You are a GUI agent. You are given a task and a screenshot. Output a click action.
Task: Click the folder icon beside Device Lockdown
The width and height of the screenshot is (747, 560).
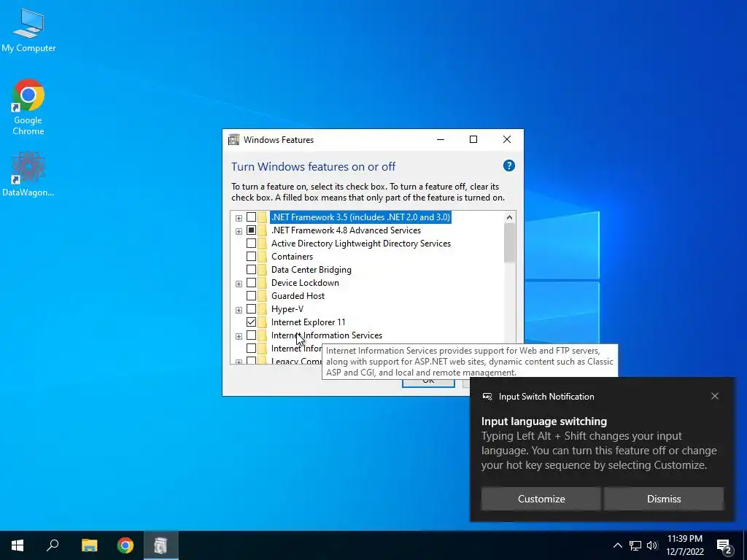click(262, 283)
